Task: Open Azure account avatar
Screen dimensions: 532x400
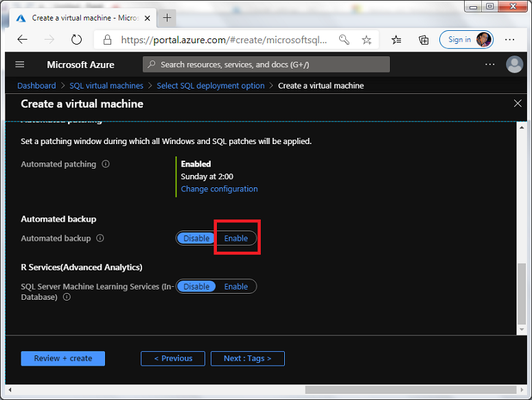Action: [514, 64]
